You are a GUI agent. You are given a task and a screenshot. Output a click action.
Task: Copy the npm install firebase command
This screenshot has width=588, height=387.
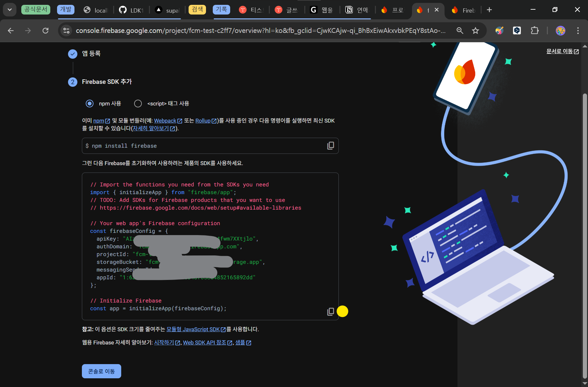330,146
